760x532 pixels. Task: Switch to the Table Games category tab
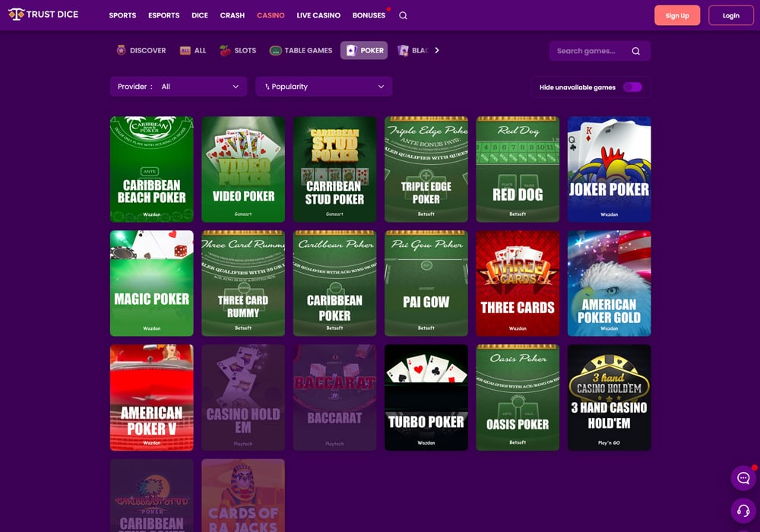[301, 50]
